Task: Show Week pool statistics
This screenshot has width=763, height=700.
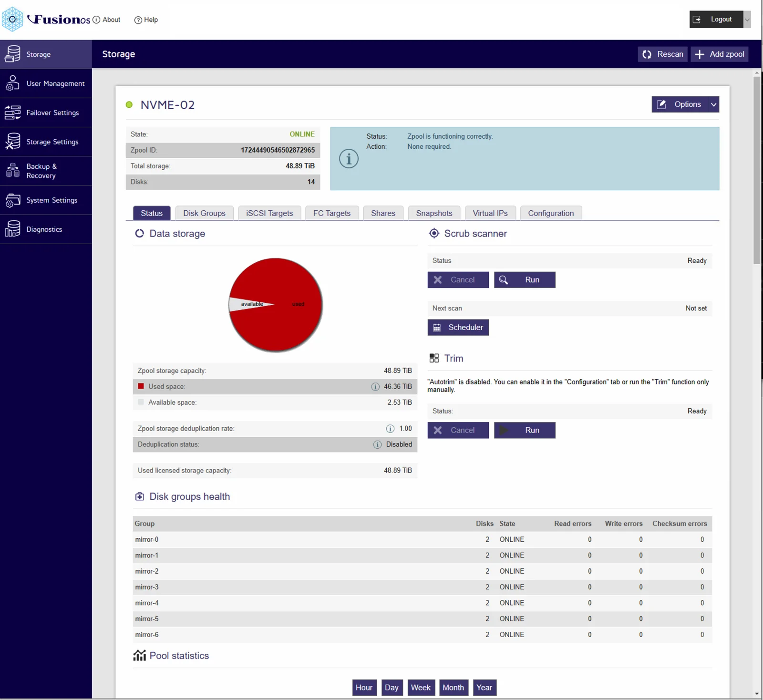Action: tap(421, 688)
